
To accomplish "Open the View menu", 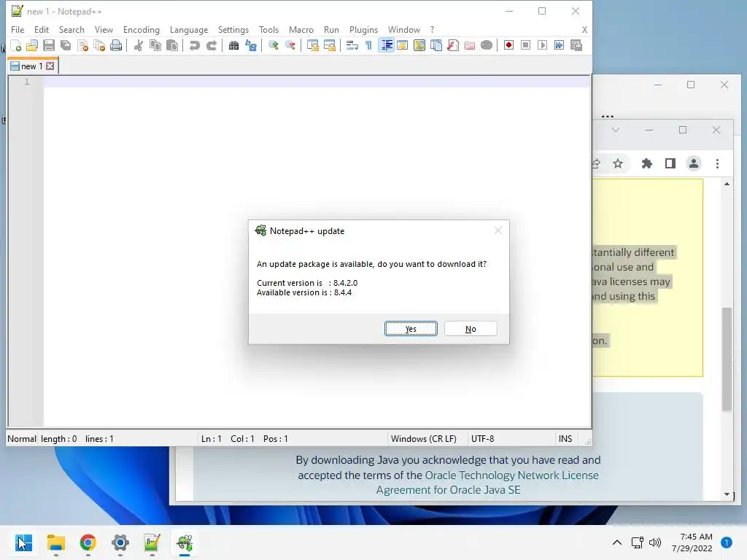I will (x=104, y=29).
